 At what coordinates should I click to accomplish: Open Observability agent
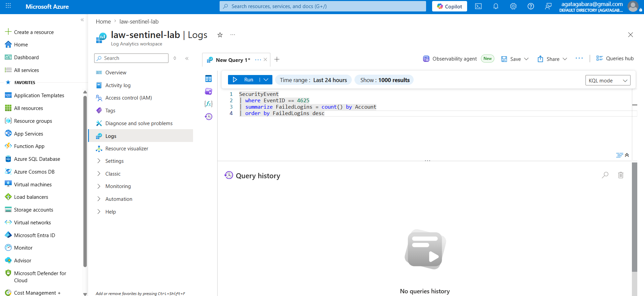click(x=450, y=59)
